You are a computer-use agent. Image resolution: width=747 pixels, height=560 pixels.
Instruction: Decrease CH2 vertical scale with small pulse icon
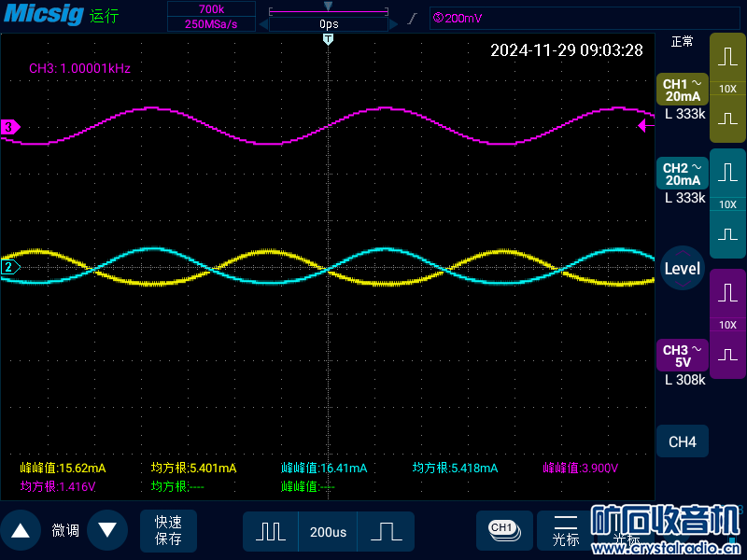(727, 234)
